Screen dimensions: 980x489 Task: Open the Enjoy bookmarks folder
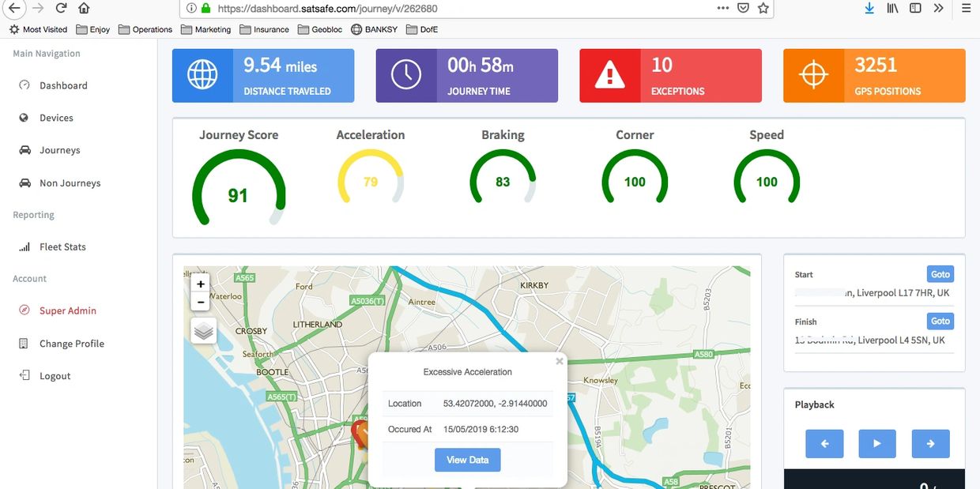(93, 29)
